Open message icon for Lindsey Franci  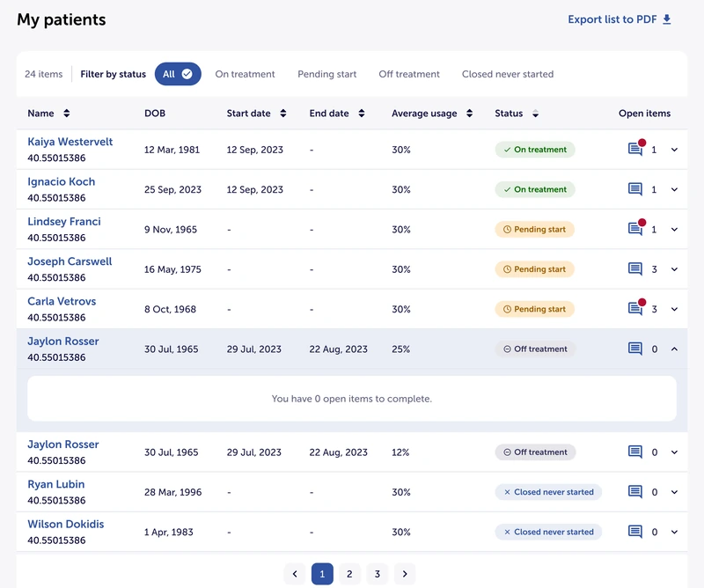pos(635,229)
